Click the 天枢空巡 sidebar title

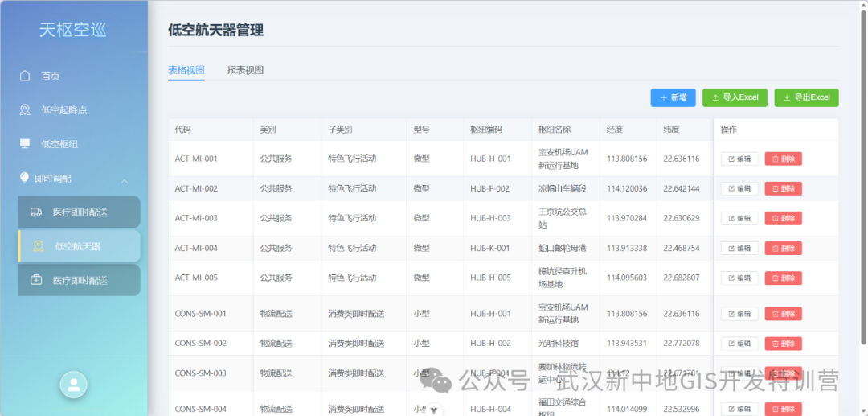coord(72,29)
